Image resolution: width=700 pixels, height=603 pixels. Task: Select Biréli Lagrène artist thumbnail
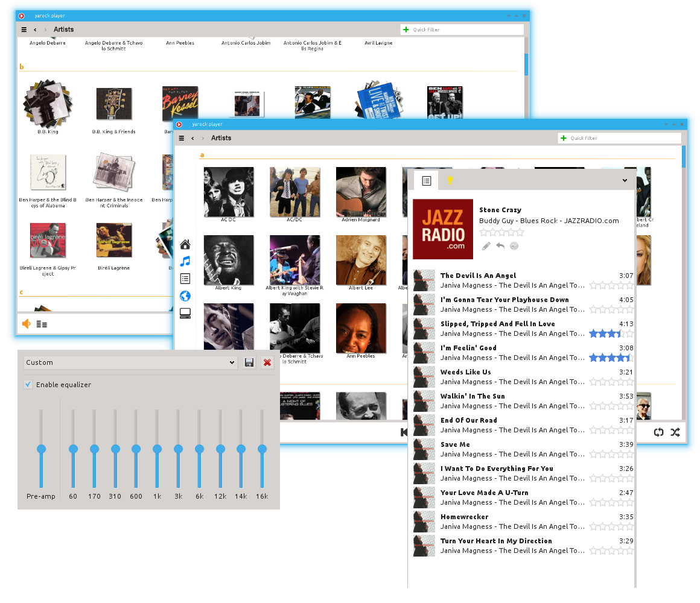coord(114,241)
